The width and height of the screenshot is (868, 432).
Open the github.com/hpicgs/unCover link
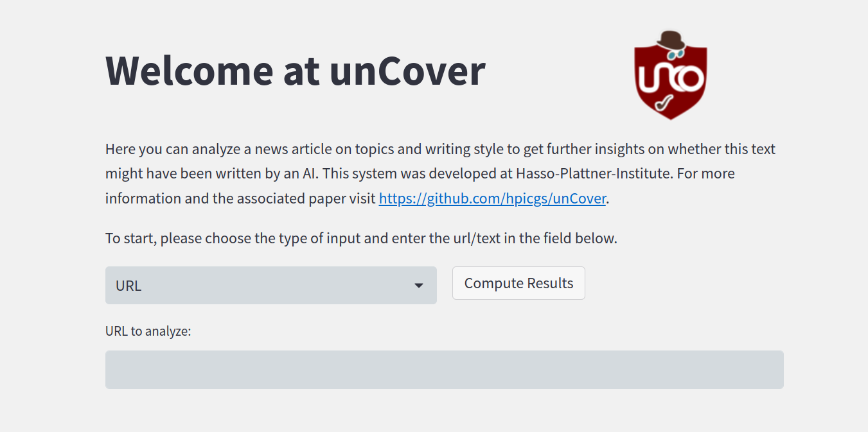(x=492, y=198)
